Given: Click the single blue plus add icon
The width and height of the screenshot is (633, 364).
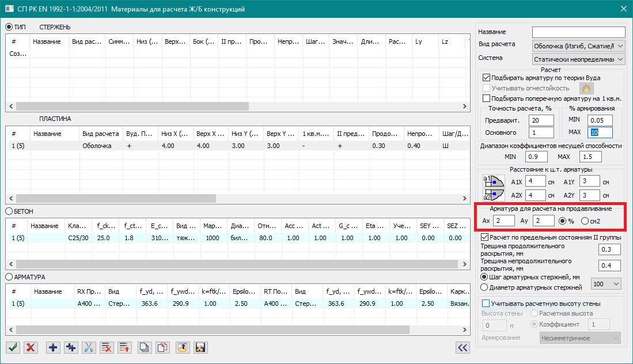Looking at the screenshot, I should [x=54, y=347].
